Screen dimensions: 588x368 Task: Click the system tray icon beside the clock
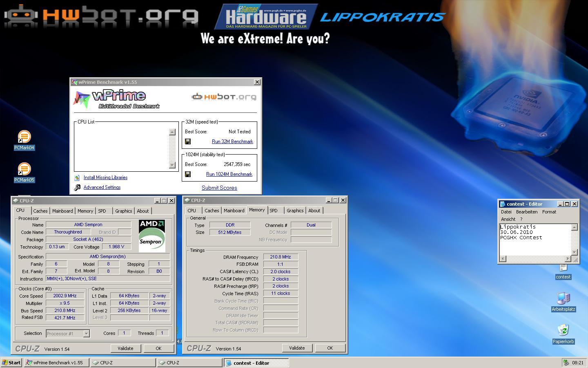click(x=566, y=363)
